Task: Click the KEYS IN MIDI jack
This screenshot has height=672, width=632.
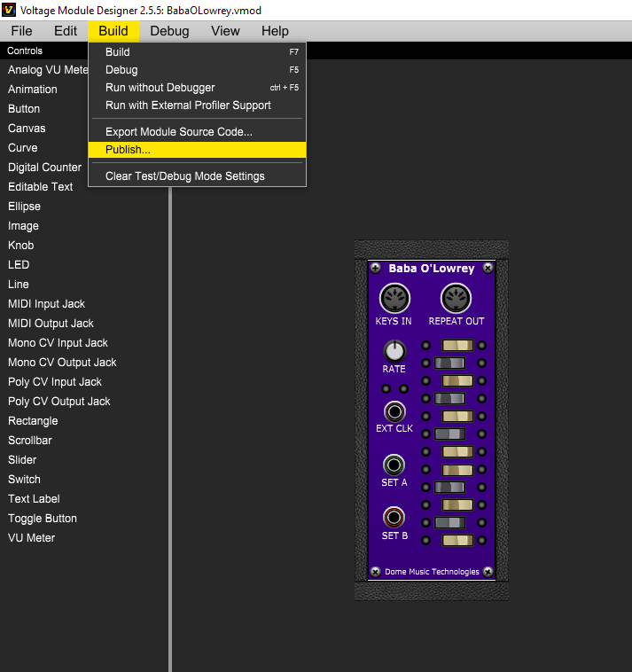Action: 394,298
